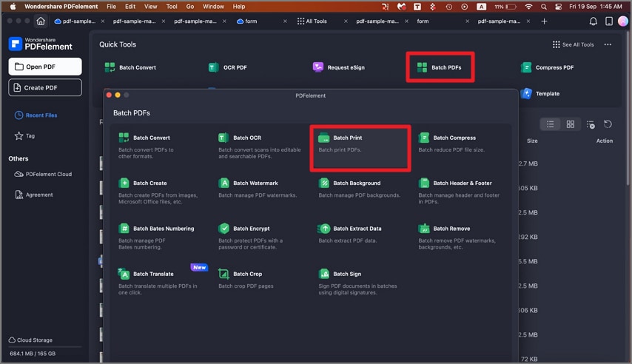Click the 2.7 MB file size entry

(x=528, y=164)
